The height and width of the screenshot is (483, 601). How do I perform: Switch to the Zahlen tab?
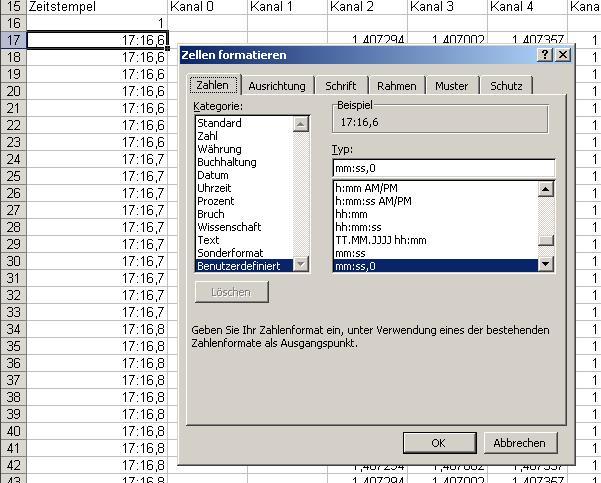click(x=212, y=85)
